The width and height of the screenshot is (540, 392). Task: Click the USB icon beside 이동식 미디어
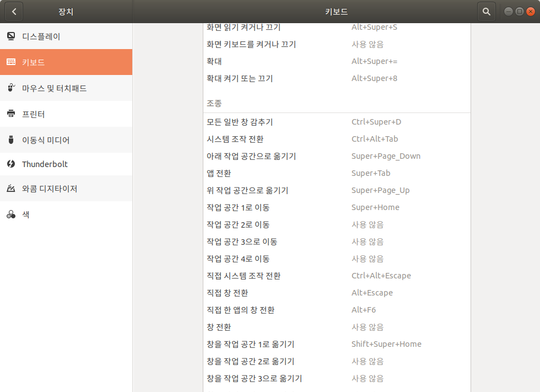[11, 139]
